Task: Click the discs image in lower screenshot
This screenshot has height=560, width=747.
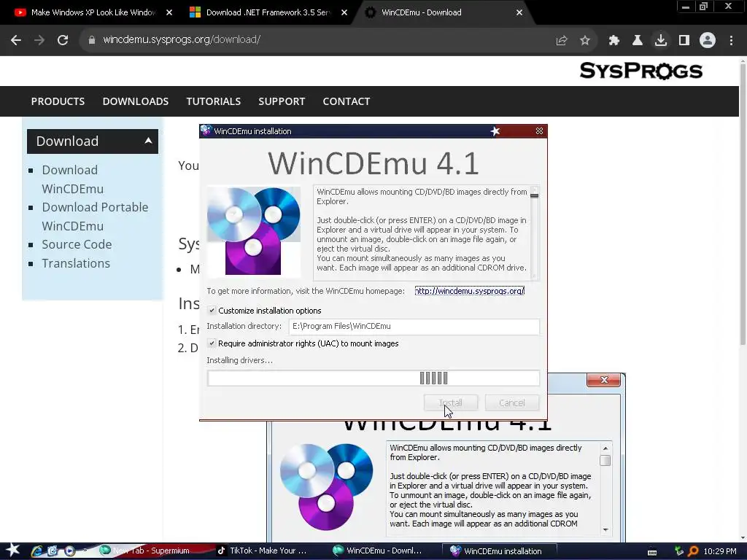Action: click(327, 486)
